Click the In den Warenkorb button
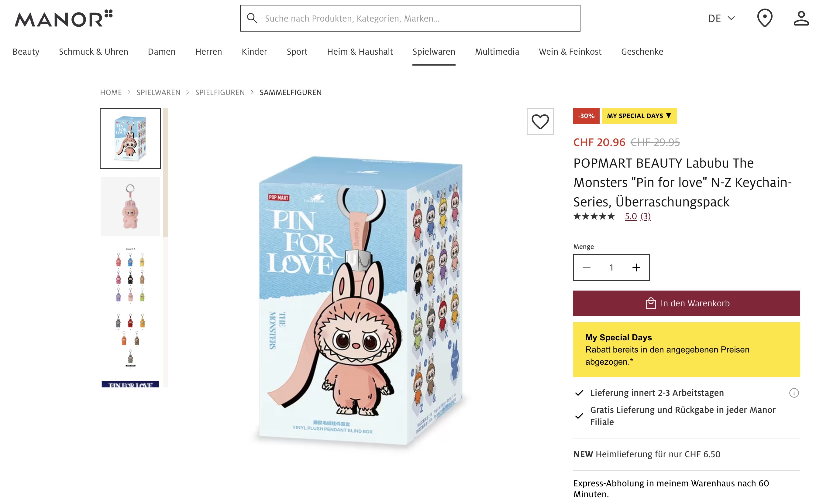 tap(686, 303)
